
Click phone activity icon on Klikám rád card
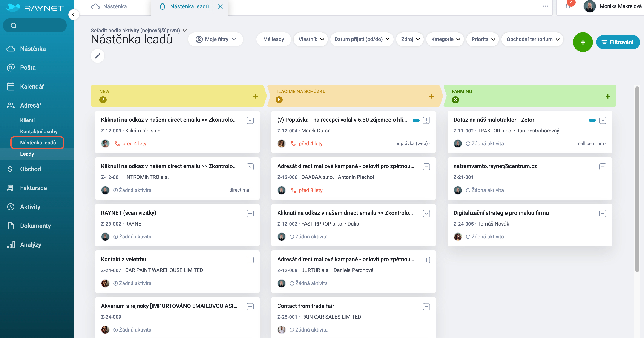click(x=117, y=143)
